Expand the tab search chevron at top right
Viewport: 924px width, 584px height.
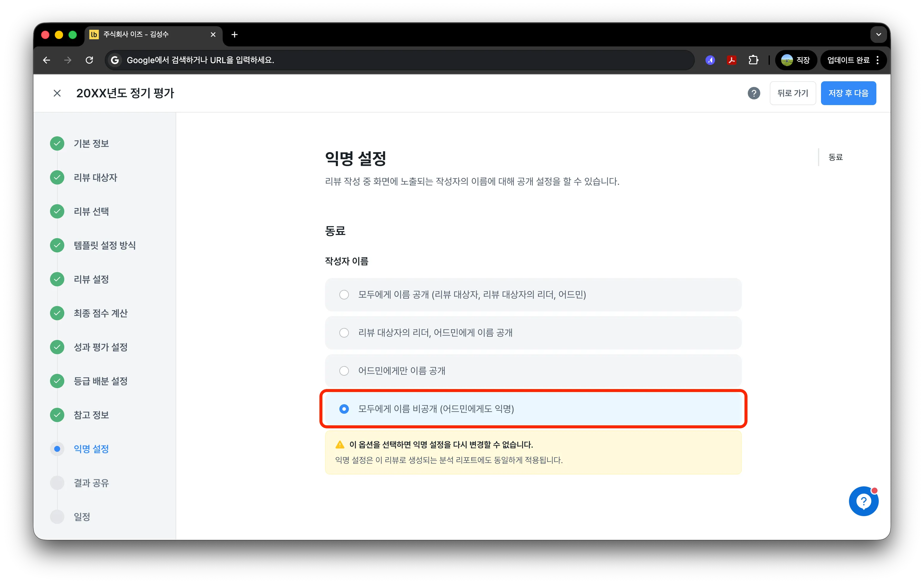tap(878, 35)
